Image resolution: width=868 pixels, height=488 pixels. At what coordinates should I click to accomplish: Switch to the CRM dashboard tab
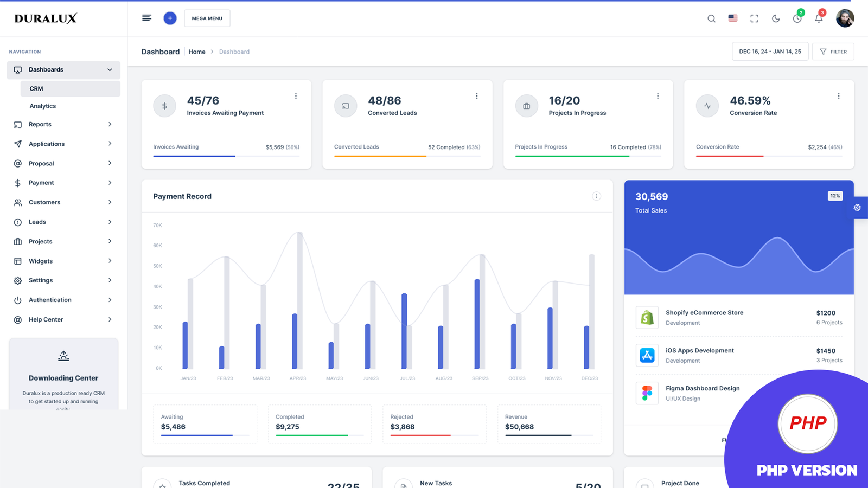(x=36, y=88)
